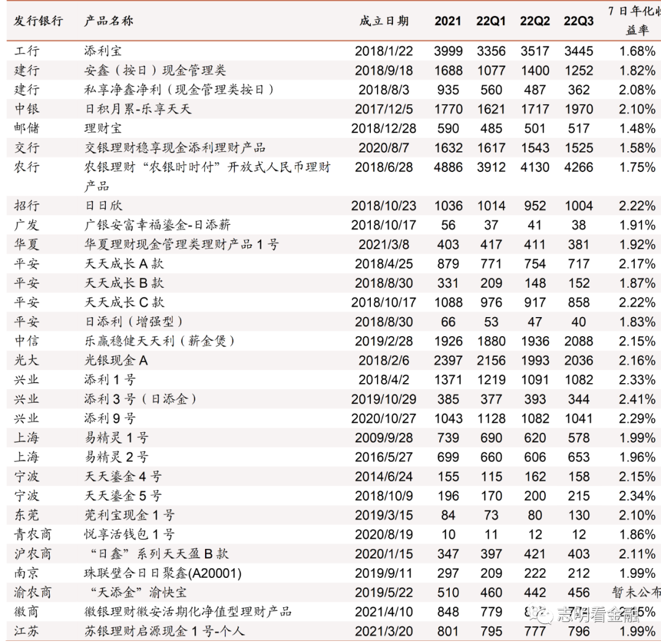Click the 22Q1 column header

(491, 21)
